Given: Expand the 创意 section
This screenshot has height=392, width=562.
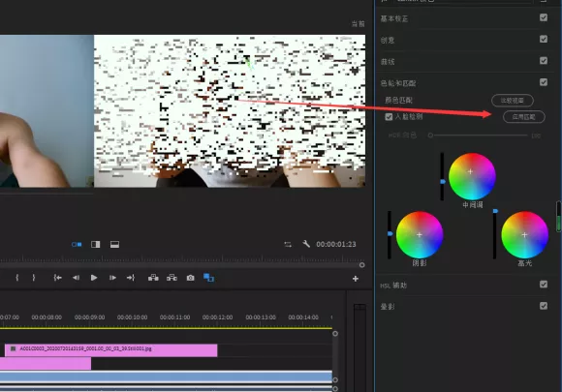Looking at the screenshot, I should [387, 40].
